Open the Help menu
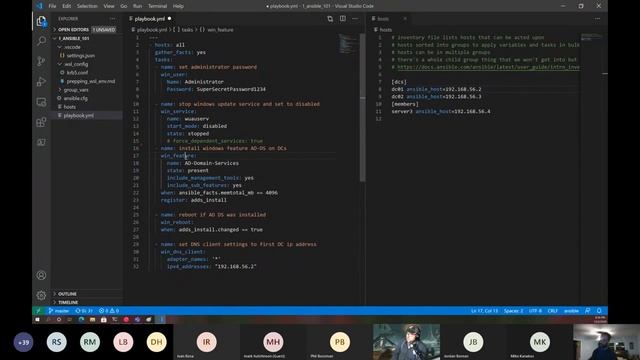This screenshot has height=360, width=640. pyautogui.click(x=178, y=6)
